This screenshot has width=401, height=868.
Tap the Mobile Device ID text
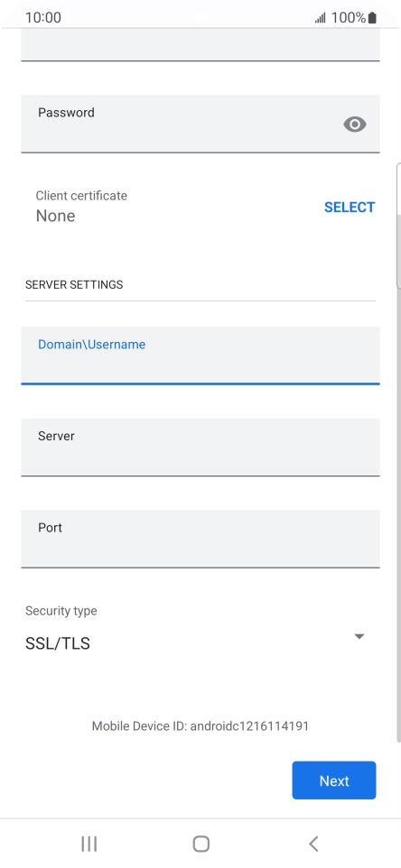(x=200, y=725)
